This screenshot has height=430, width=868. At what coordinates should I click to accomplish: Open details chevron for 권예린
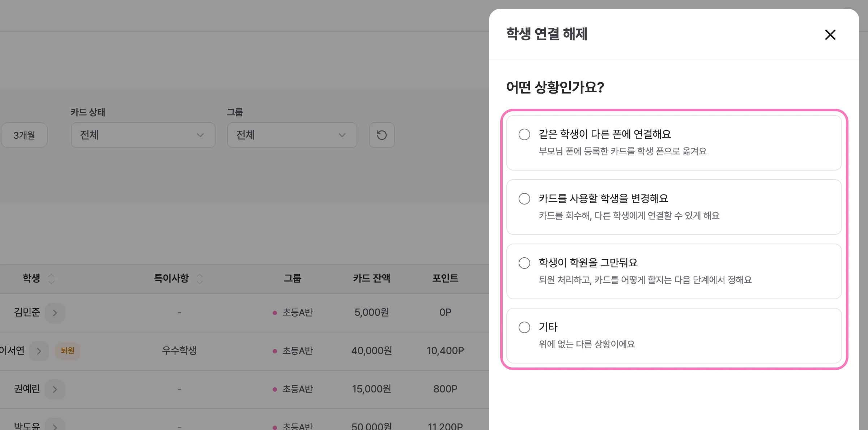pyautogui.click(x=55, y=389)
